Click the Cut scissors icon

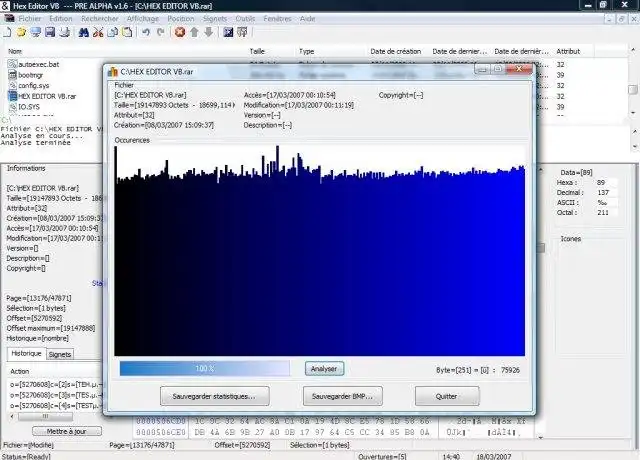pyautogui.click(x=98, y=32)
